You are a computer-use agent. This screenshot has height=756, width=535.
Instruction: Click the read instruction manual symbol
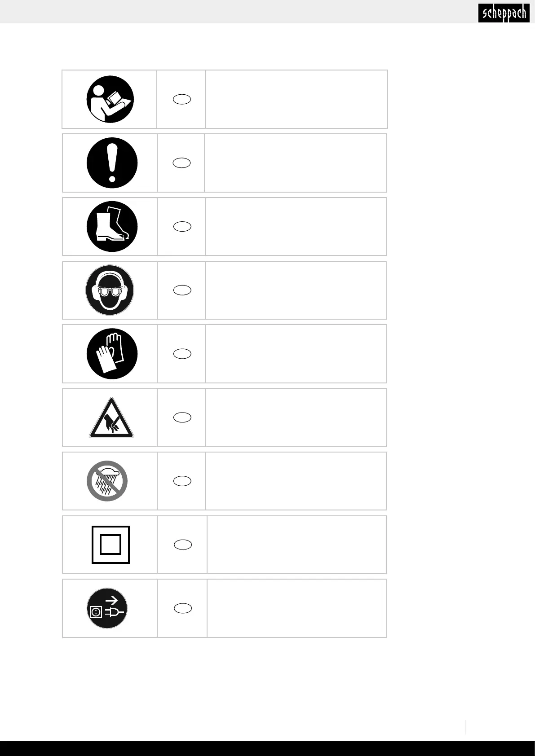pyautogui.click(x=110, y=99)
